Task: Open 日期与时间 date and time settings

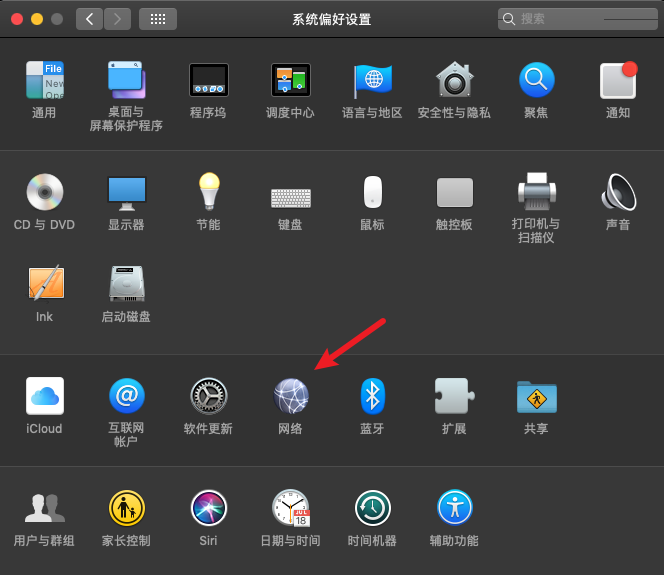Action: [290, 508]
